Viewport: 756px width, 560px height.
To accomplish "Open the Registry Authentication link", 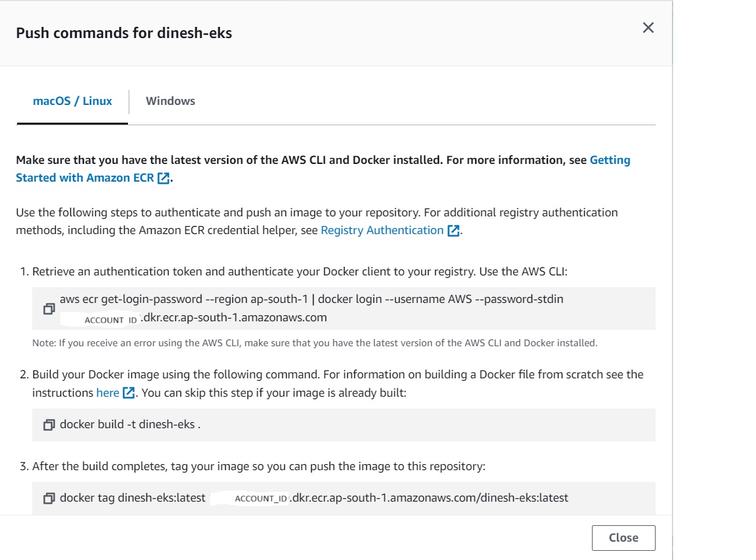I will (382, 230).
